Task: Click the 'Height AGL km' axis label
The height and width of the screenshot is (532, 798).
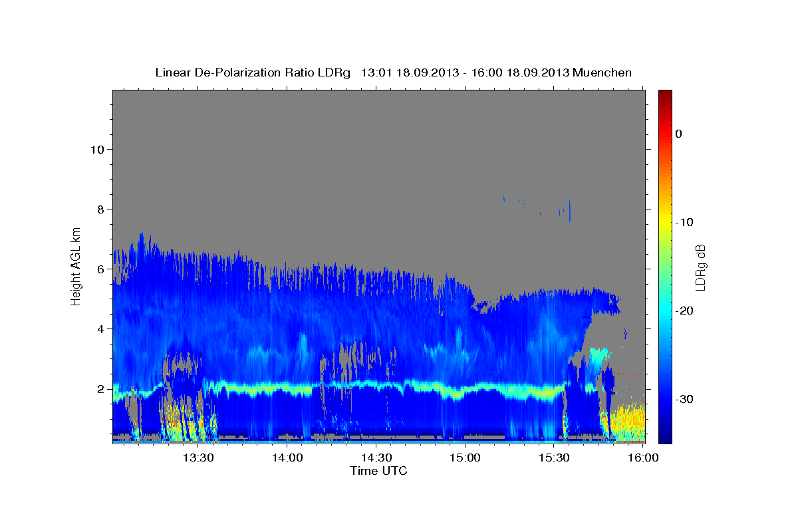Action: pos(76,266)
